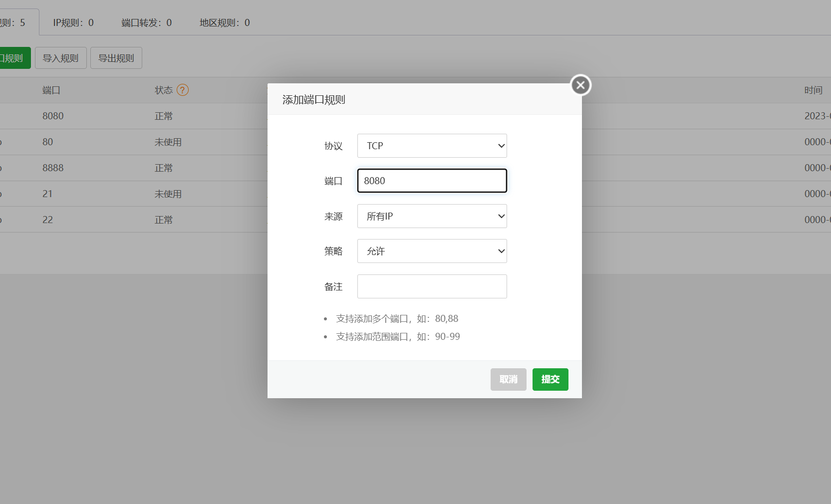
Task: Click port 21 in the table
Action: (47, 194)
